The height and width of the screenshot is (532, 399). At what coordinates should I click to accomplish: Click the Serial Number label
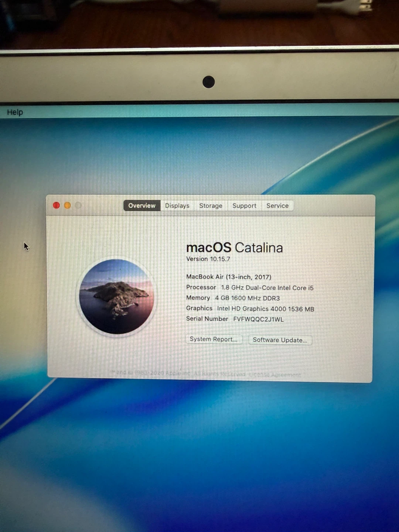click(x=207, y=318)
